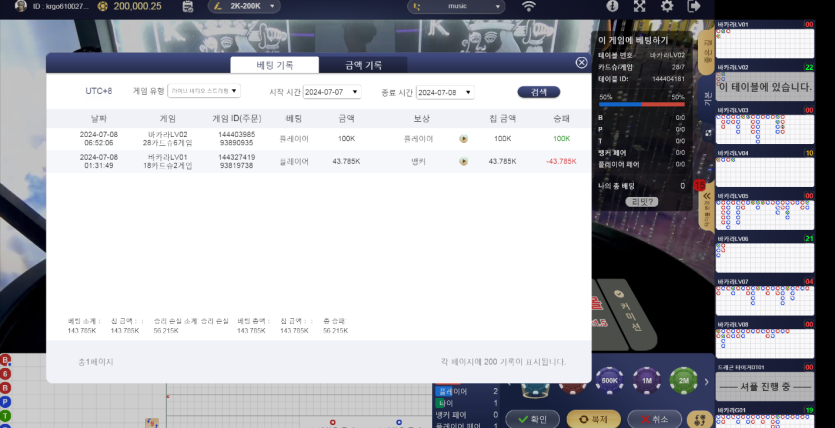
Task: Click the red 6 marker on left edge
Action: click(x=5, y=374)
